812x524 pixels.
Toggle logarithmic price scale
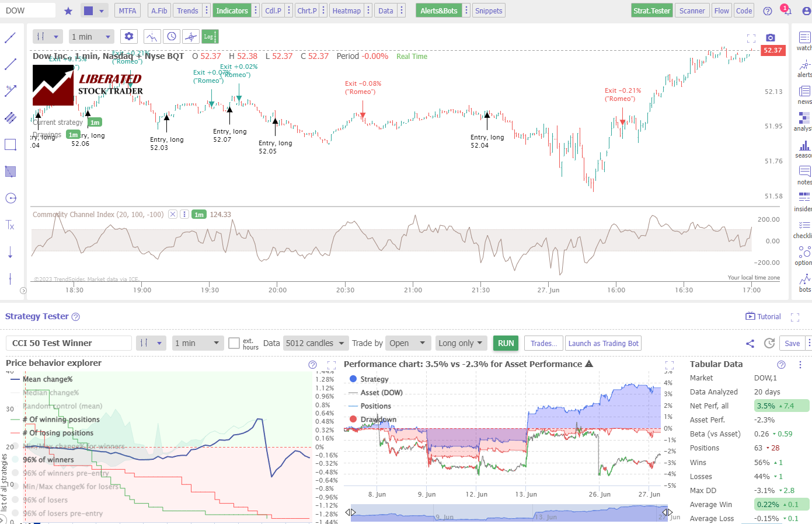pos(210,36)
